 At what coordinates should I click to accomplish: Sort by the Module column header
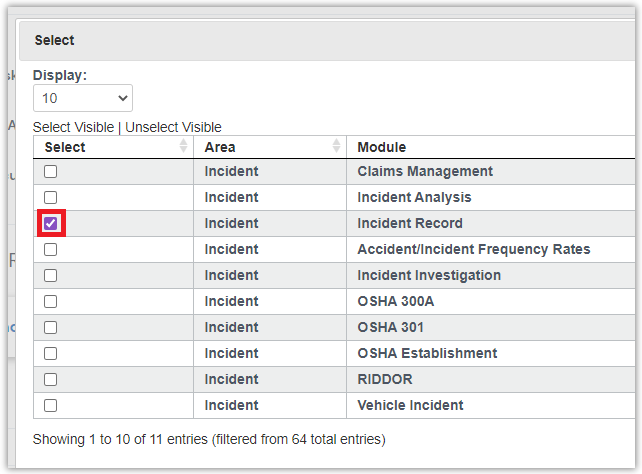tap(381, 147)
